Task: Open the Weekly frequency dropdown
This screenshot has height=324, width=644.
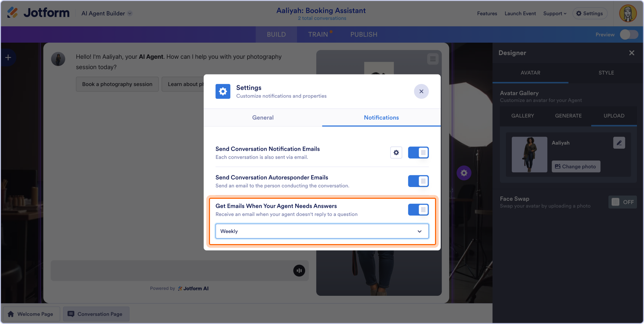Action: point(322,231)
